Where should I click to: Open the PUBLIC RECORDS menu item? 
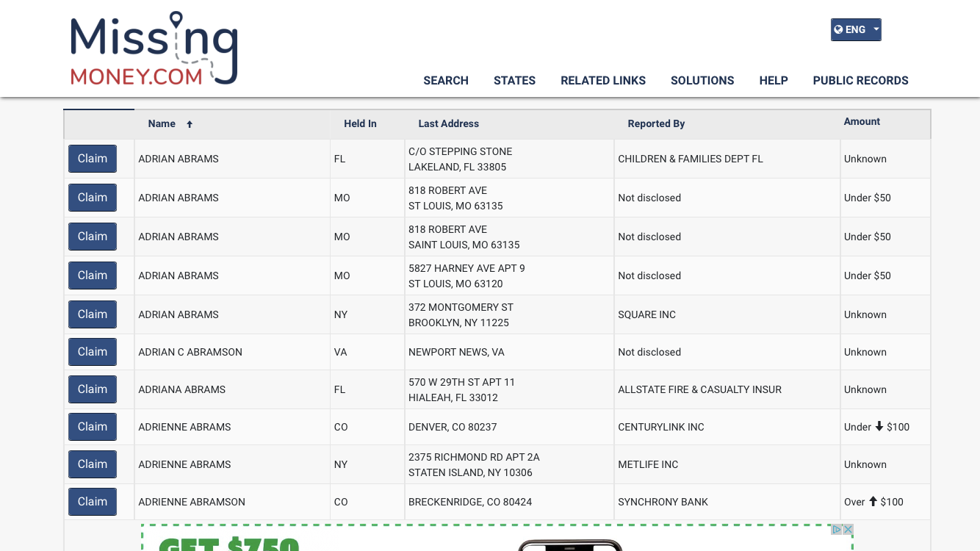click(x=860, y=81)
